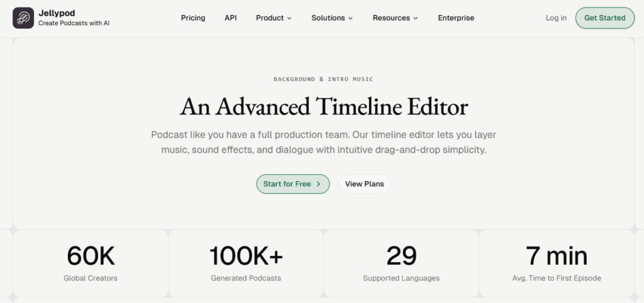Open the Pricing page

pos(193,18)
